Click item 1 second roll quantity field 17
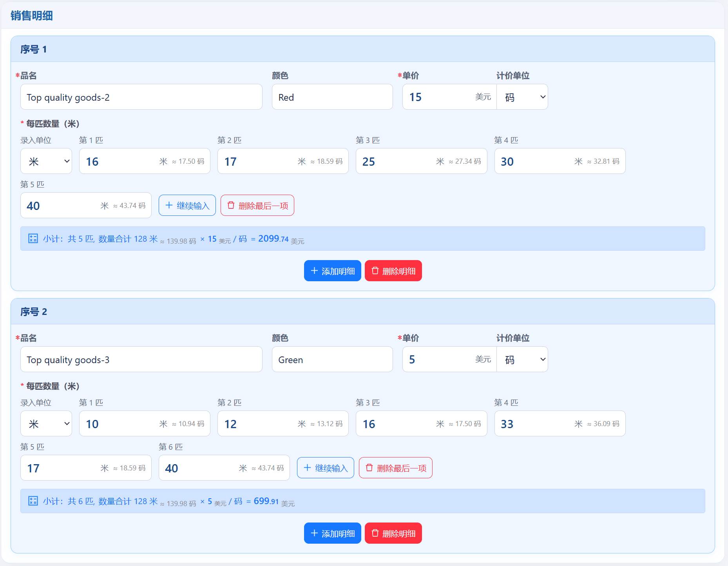 coord(283,161)
